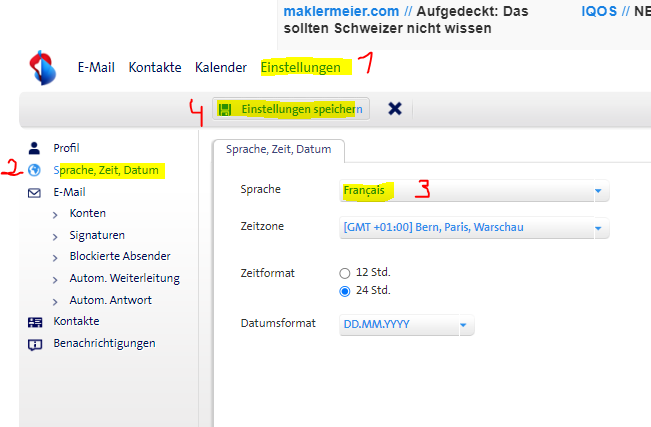
Task: Expand the Signaturen entry
Action: [56, 235]
